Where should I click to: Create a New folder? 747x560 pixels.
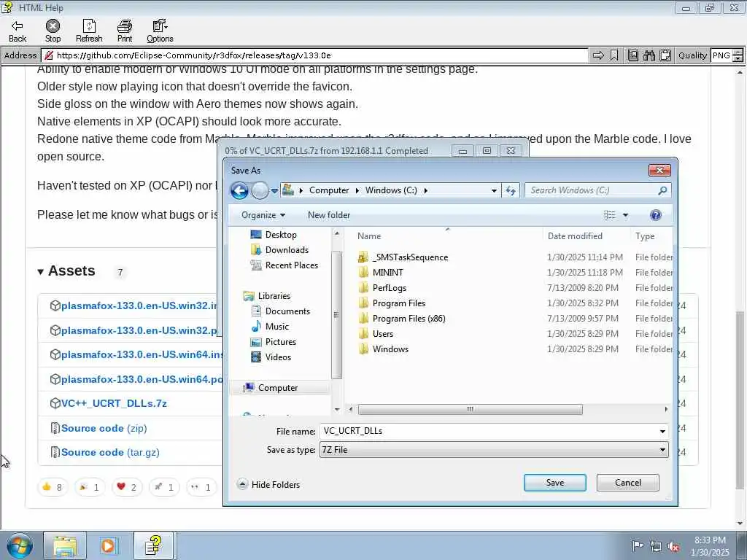(329, 215)
